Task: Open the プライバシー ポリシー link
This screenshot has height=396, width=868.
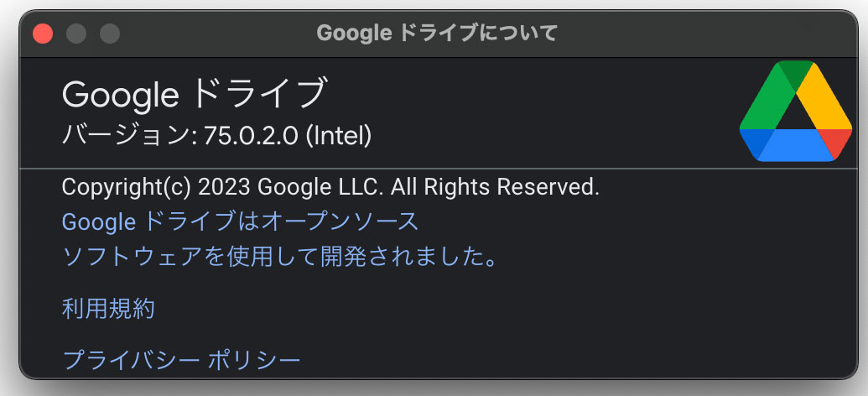Action: click(x=181, y=359)
